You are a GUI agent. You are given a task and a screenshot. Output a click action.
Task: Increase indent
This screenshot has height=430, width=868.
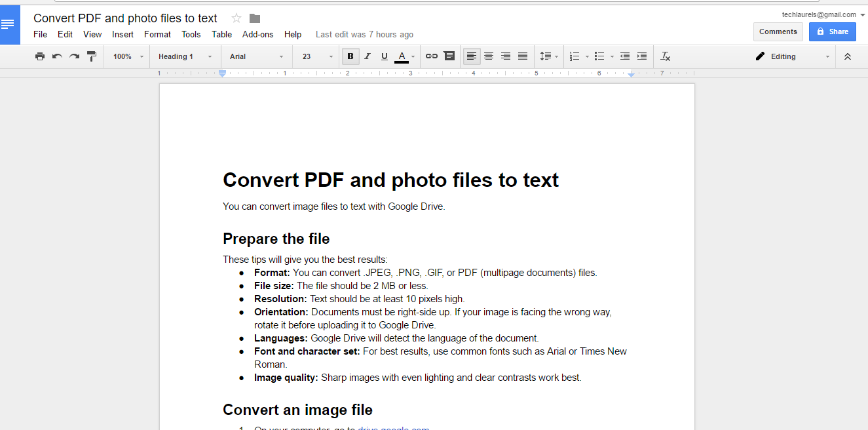[x=642, y=56]
